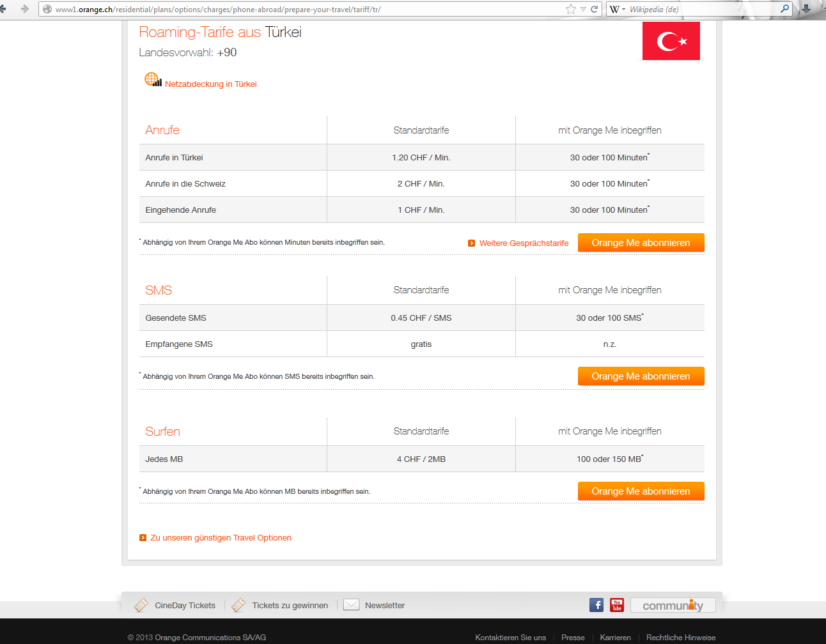
Task: Bookmark this page with the star icon
Action: coord(571,9)
